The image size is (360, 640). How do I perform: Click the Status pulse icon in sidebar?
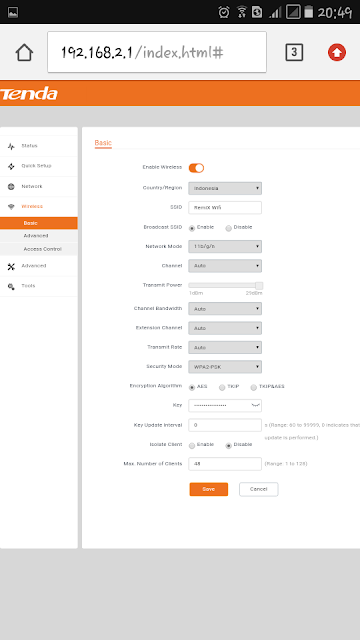tap(11, 146)
